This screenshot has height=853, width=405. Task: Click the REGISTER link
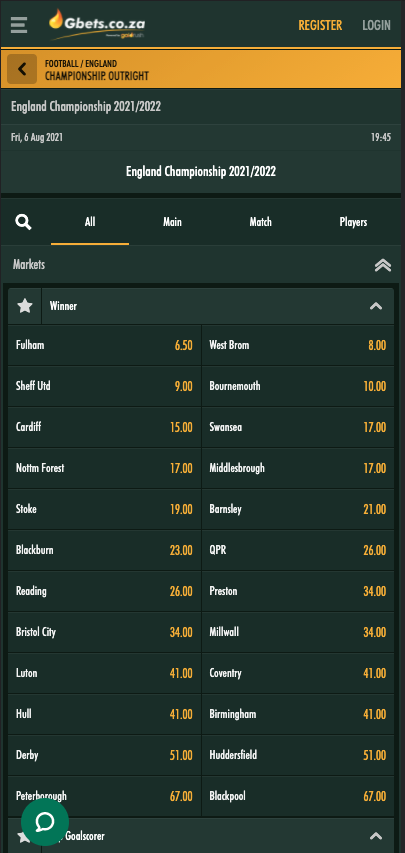(320, 25)
